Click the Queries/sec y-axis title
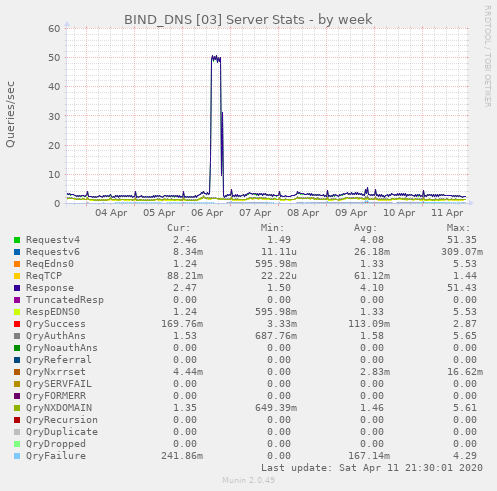Screen dimensions: 497x491 pos(10,114)
